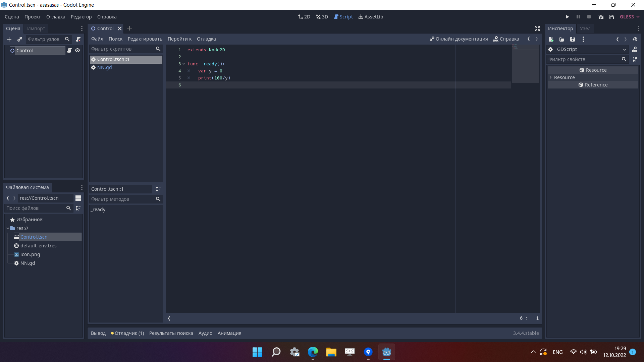Open the GLES3 renderer dropdown

click(x=630, y=17)
